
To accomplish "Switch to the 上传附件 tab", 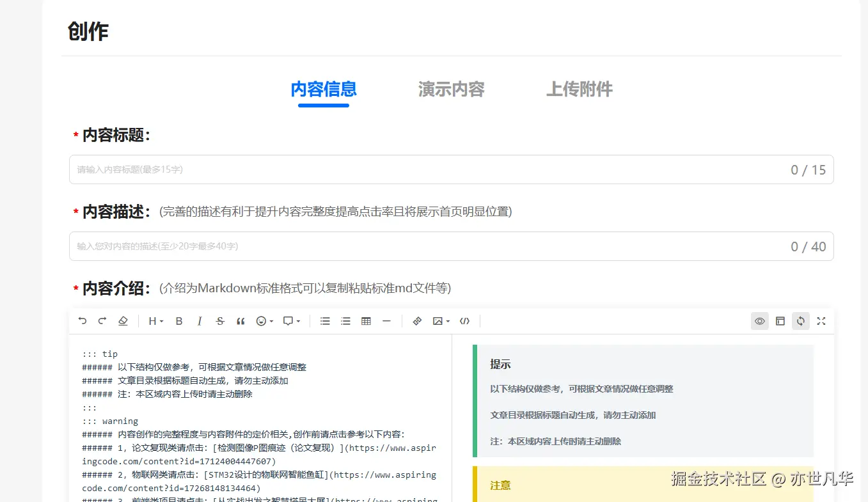I will (x=579, y=90).
